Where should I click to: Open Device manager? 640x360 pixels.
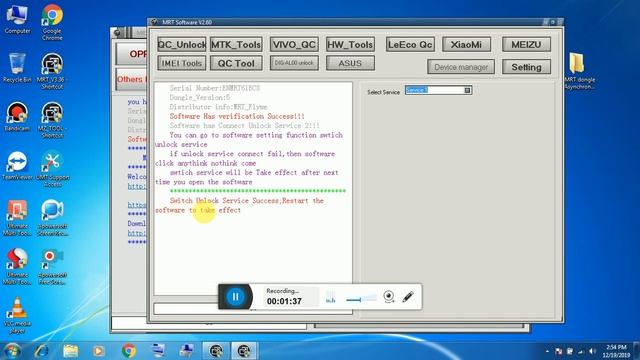pos(461,67)
